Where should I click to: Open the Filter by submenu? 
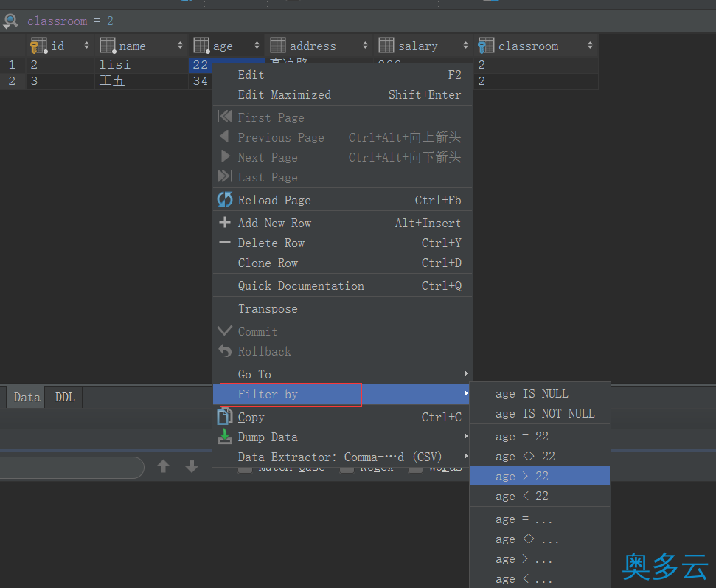(x=342, y=394)
